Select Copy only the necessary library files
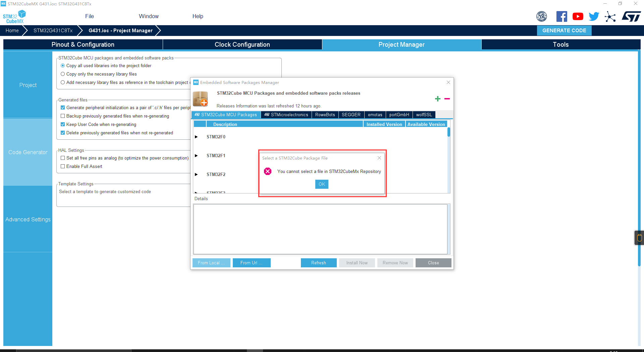Viewport: 644px width, 352px height. (63, 74)
